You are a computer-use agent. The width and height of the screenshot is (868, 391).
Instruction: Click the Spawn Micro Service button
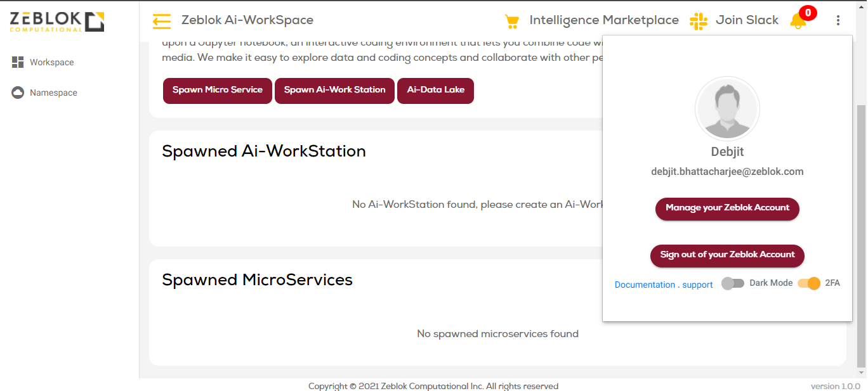(x=218, y=90)
